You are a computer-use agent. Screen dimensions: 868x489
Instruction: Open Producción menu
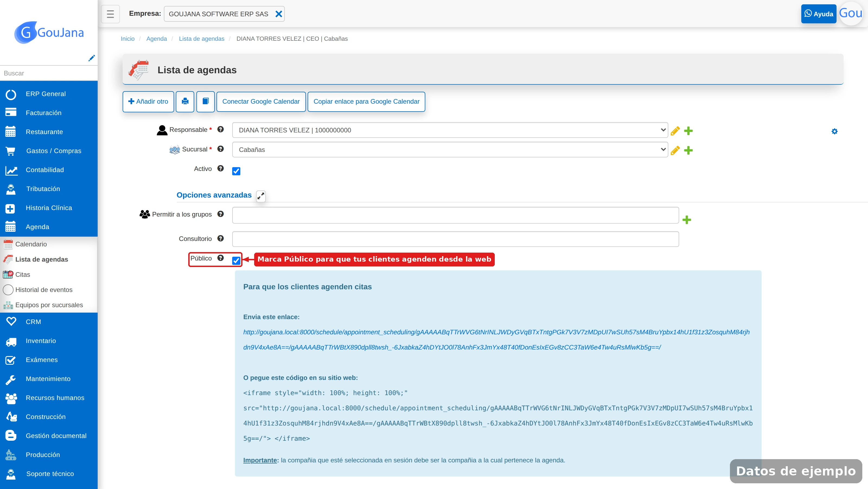pos(49,455)
